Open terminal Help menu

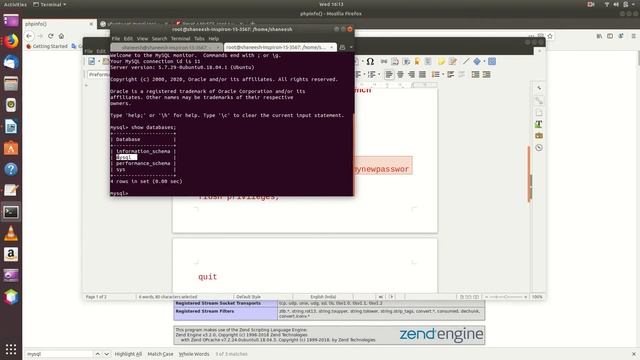click(214, 38)
